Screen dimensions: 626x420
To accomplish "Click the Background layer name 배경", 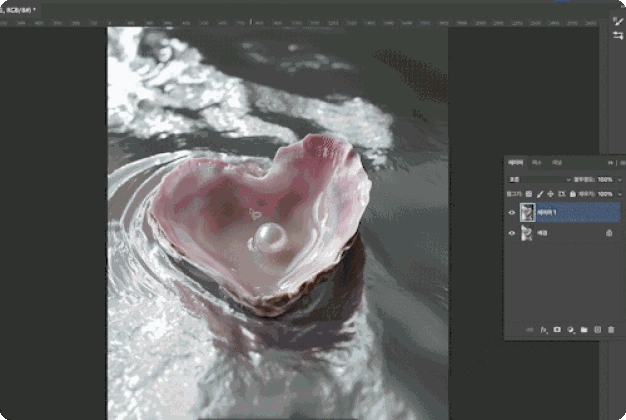I will pos(542,233).
